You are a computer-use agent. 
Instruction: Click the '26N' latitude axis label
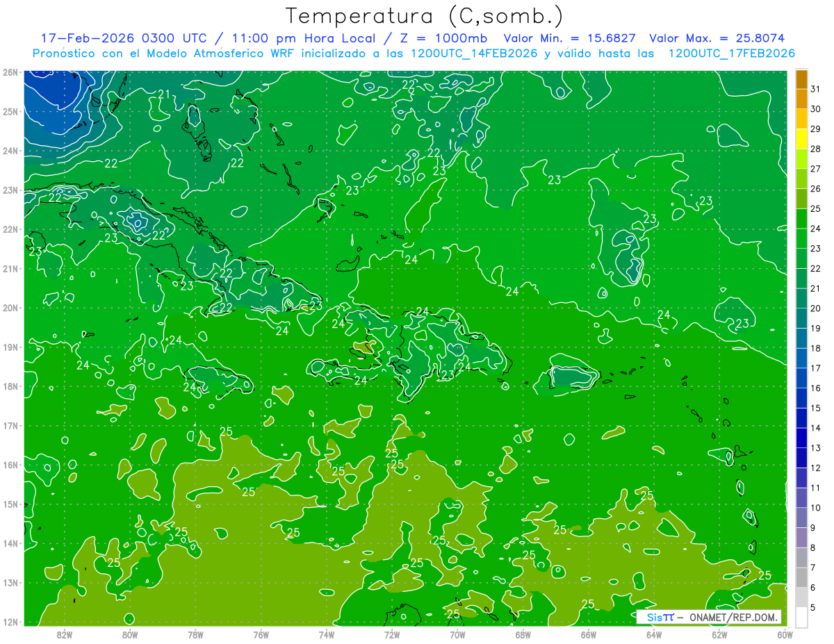[x=10, y=72]
